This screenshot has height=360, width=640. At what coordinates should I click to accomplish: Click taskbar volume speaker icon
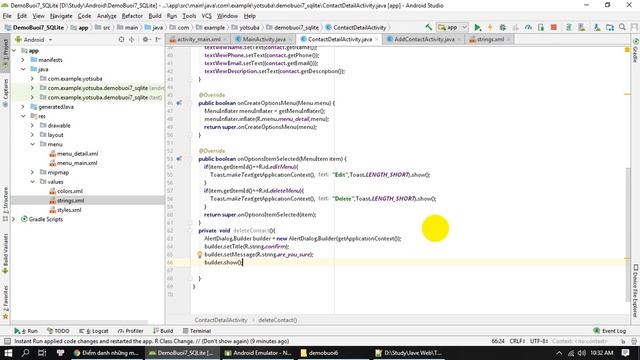[582, 353]
